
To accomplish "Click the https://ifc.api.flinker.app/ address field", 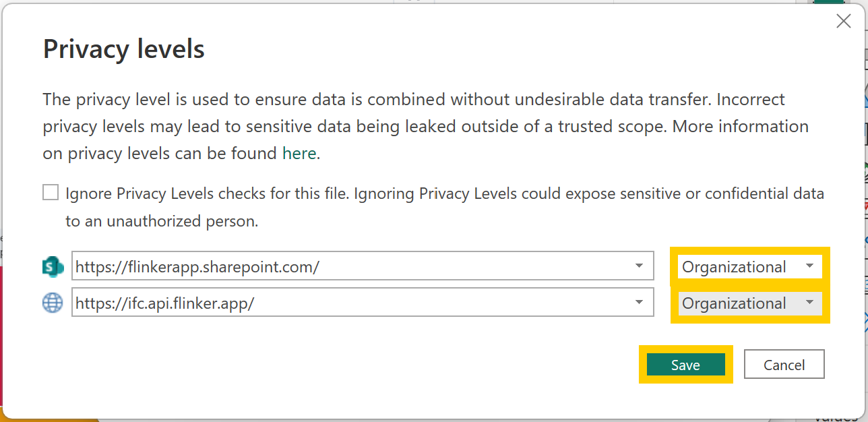I will [270, 302].
